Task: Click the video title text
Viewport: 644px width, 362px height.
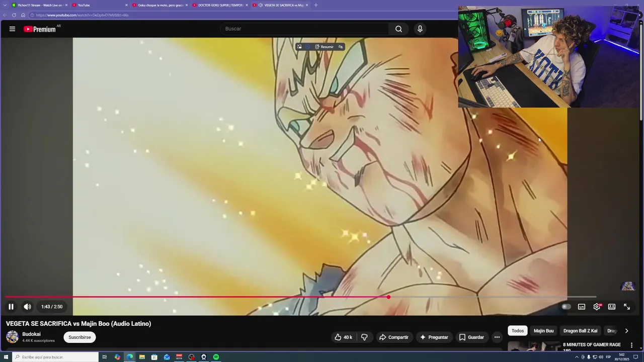Action: (78, 324)
